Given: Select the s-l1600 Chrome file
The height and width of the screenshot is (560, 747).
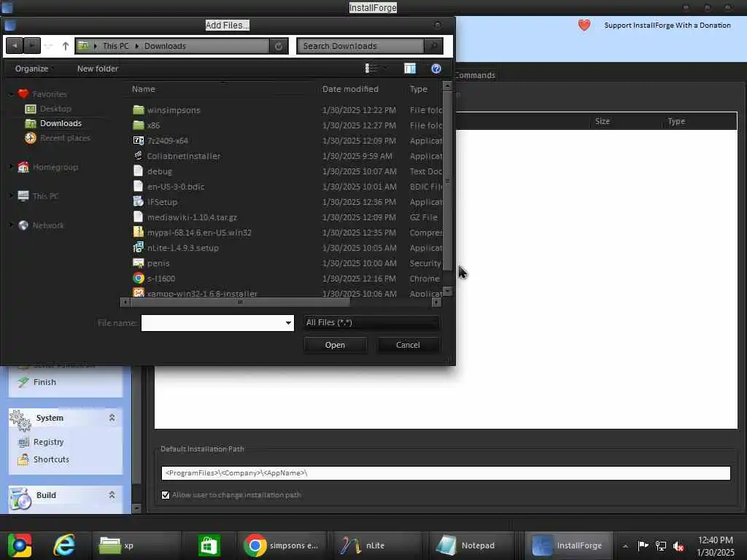Looking at the screenshot, I should point(154,278).
